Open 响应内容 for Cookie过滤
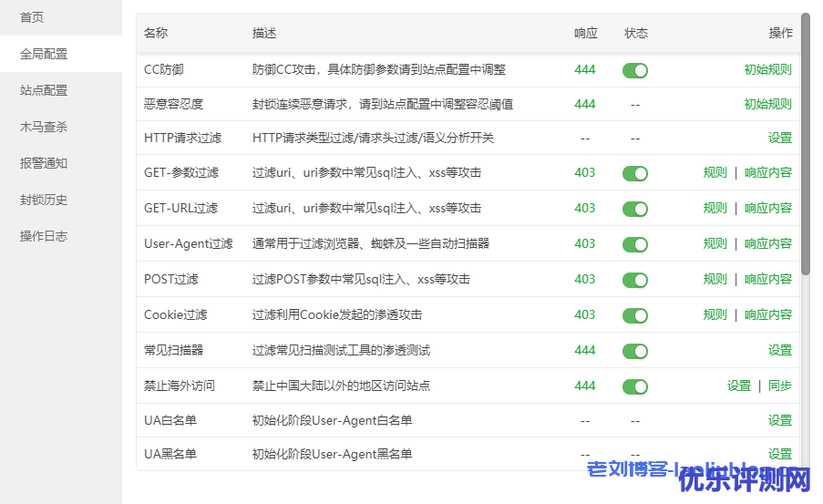 [x=767, y=314]
